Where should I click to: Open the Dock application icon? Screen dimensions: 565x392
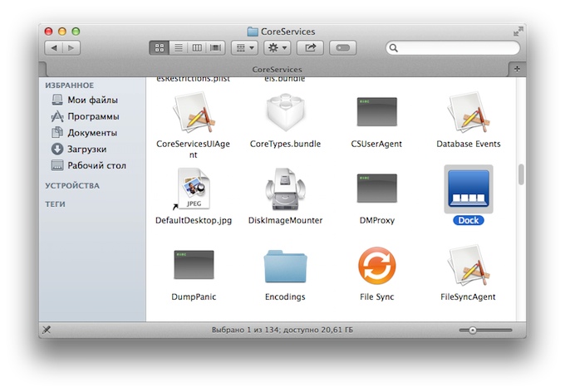(x=469, y=189)
